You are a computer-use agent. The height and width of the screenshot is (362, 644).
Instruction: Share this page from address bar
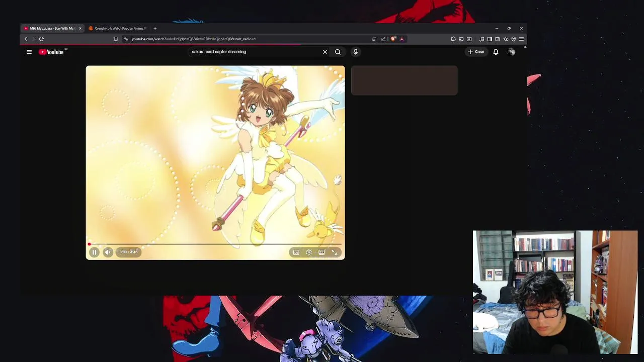click(383, 39)
